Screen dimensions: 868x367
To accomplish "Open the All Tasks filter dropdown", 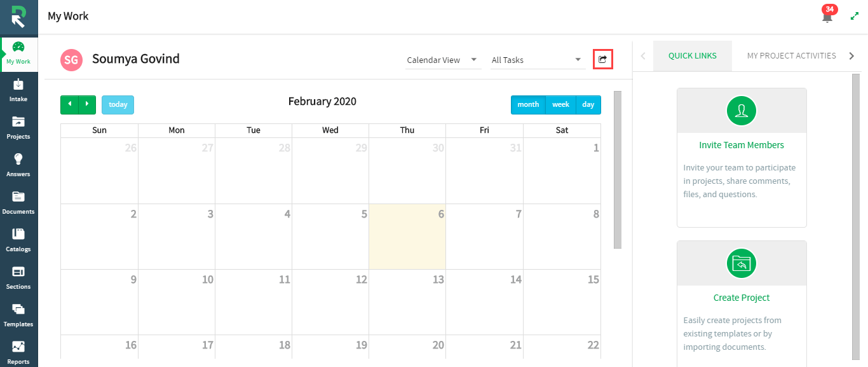I will (537, 60).
